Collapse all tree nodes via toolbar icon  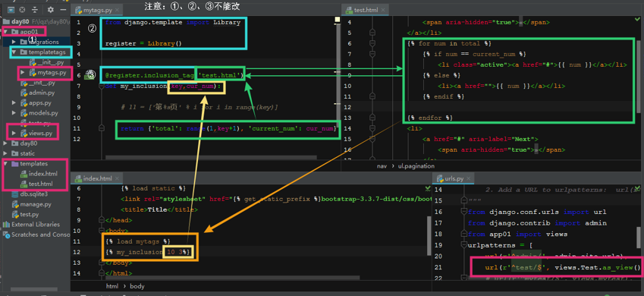click(35, 9)
